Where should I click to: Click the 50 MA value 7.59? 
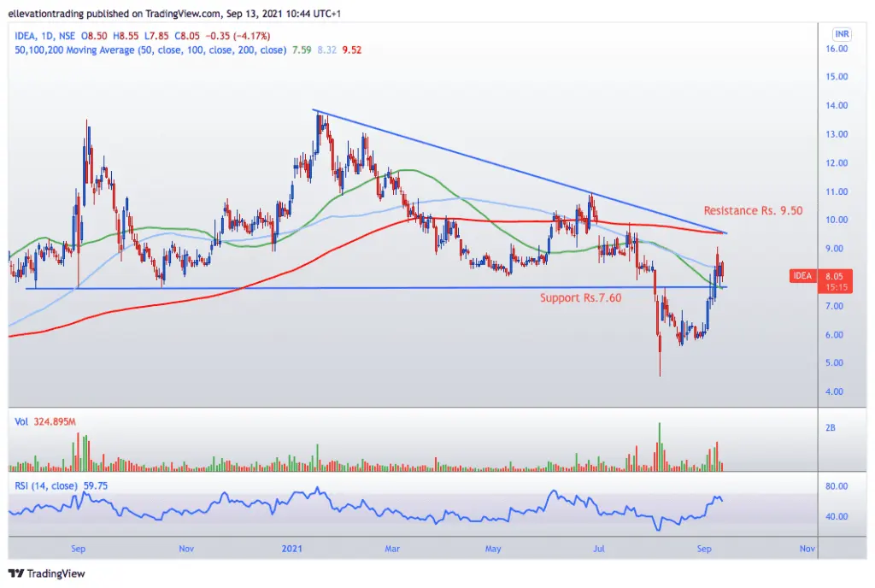(x=302, y=50)
